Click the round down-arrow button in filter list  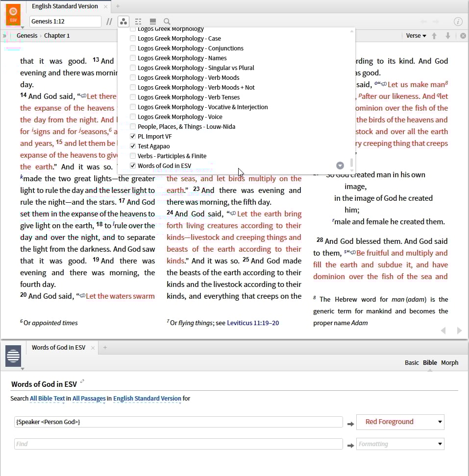[340, 166]
